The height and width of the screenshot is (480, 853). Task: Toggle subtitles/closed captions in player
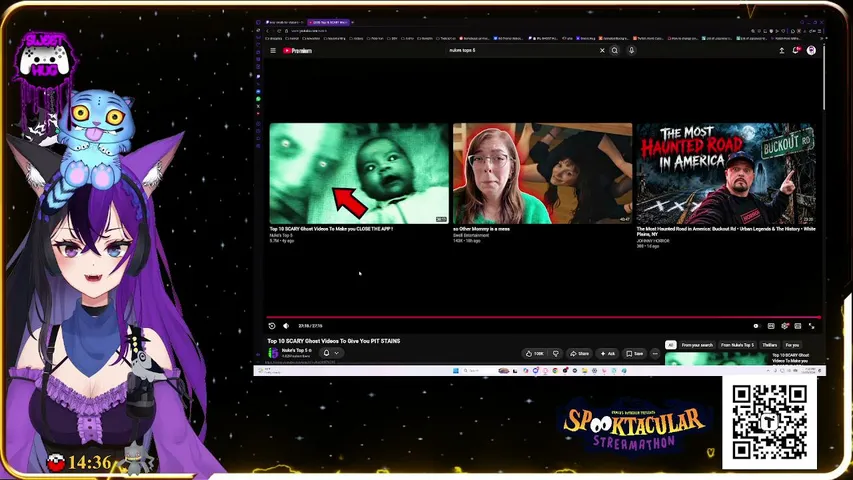[771, 326]
